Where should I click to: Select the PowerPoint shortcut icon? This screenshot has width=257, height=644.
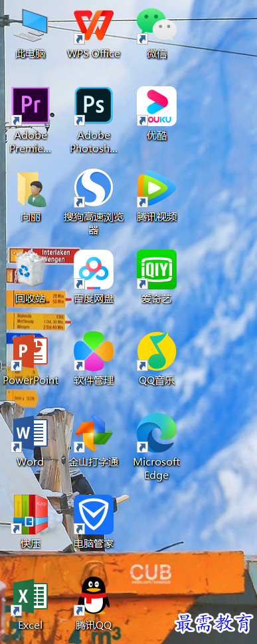30,352
